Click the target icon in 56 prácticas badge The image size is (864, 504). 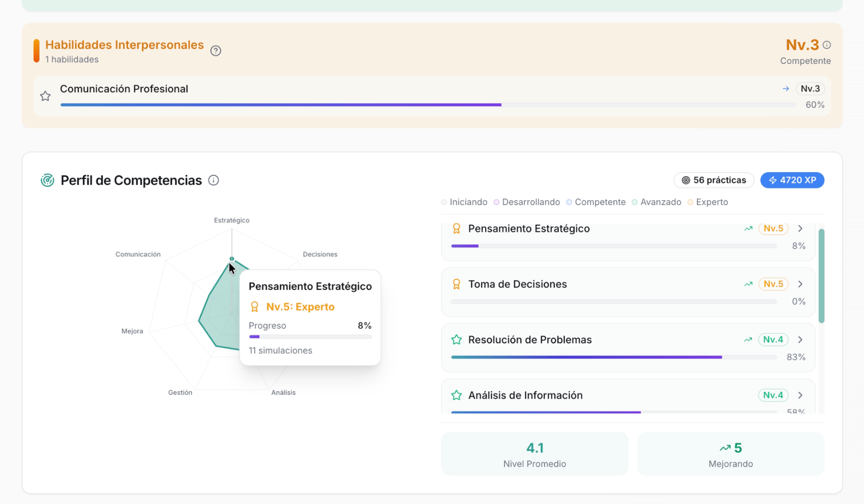686,180
